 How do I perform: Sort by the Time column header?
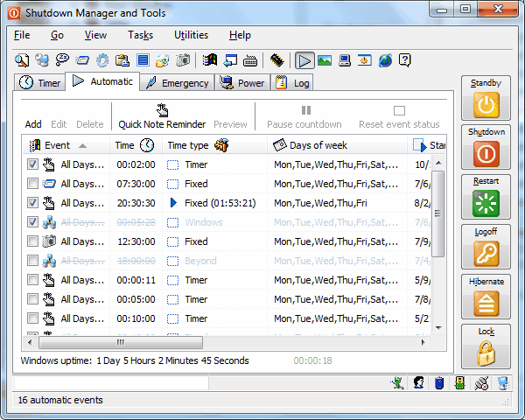click(136, 145)
